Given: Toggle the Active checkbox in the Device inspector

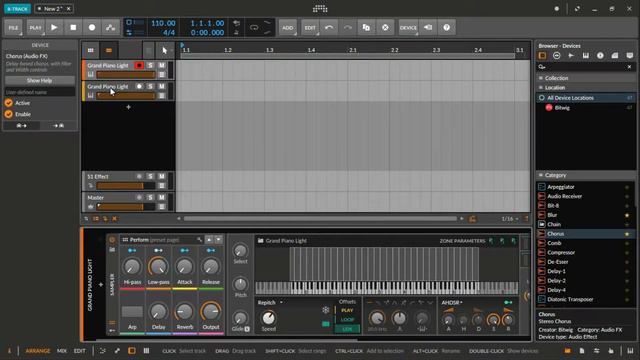Looking at the screenshot, I should pyautogui.click(x=9, y=103).
